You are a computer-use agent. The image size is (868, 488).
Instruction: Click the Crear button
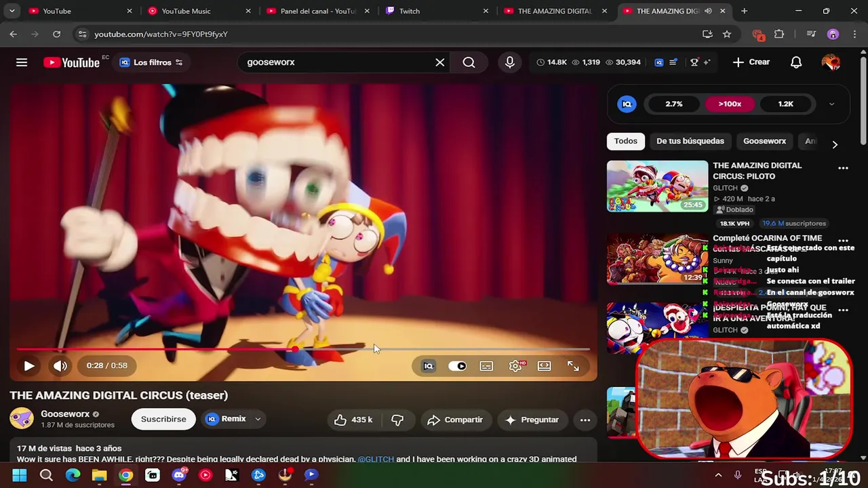click(751, 62)
